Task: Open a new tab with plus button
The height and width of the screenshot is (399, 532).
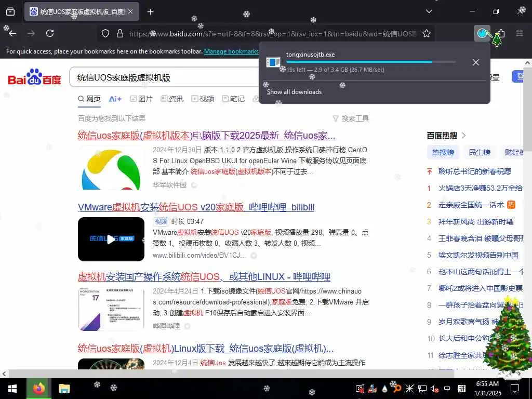Action: click(150, 11)
